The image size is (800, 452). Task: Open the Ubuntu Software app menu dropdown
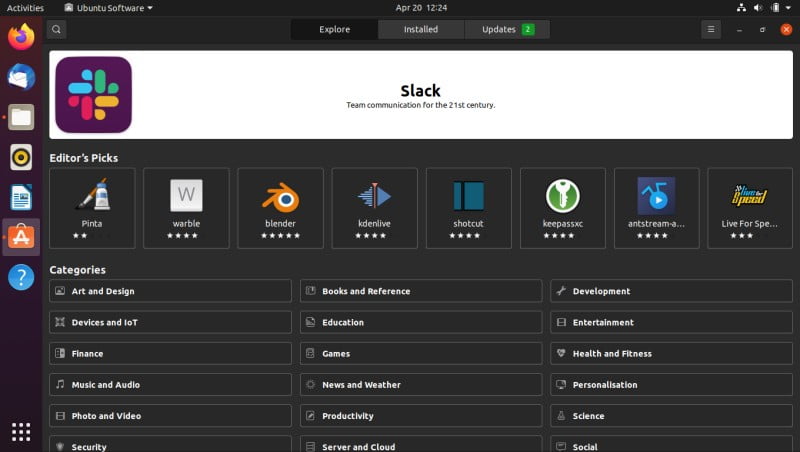pyautogui.click(x=108, y=8)
